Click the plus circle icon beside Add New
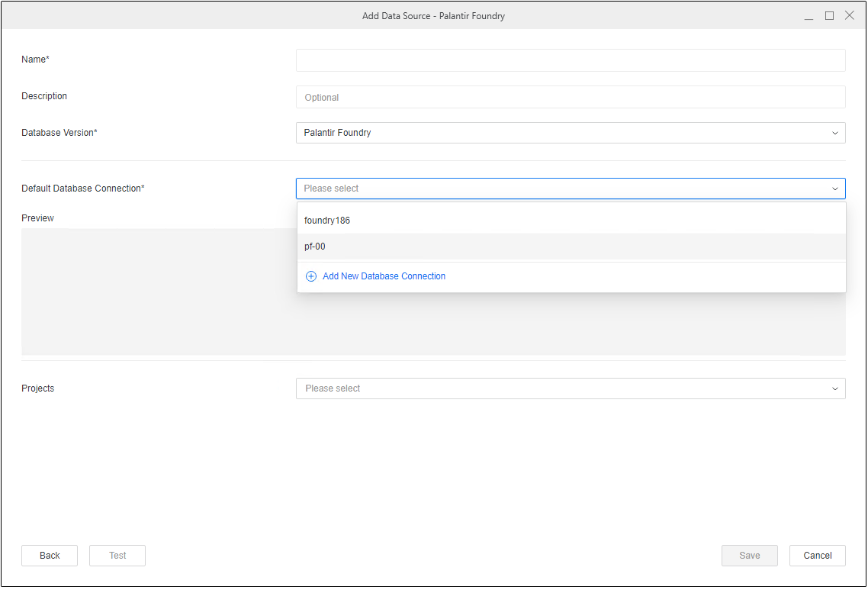Screen dimensions: 868x590 tap(311, 276)
